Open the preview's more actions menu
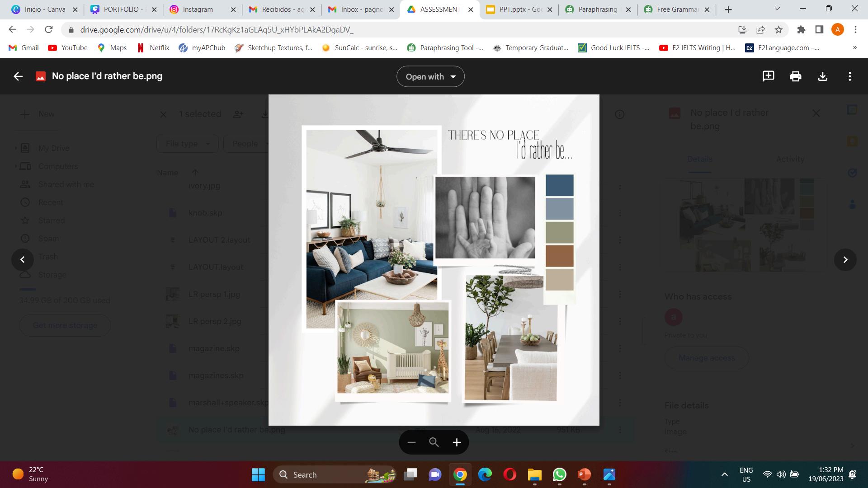Viewport: 868px width, 488px height. pyautogui.click(x=849, y=76)
